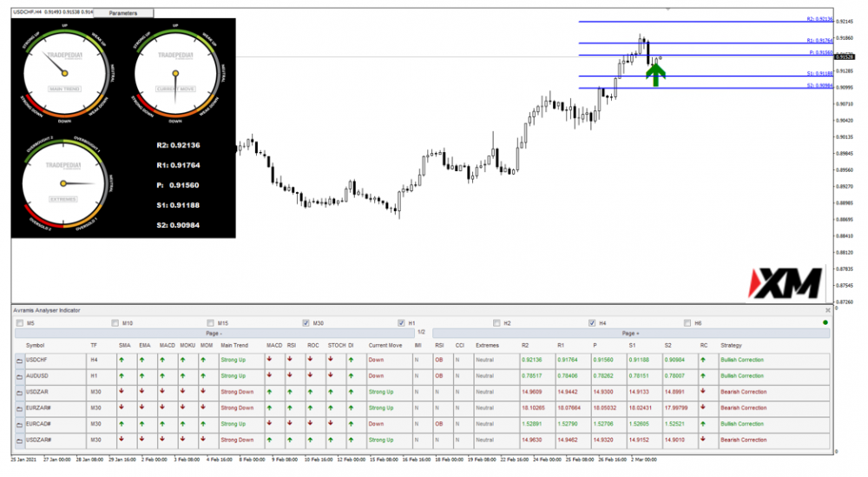Click the SMA up arrow in USDCHF row
This screenshot has height=477, width=868.
[122, 360]
